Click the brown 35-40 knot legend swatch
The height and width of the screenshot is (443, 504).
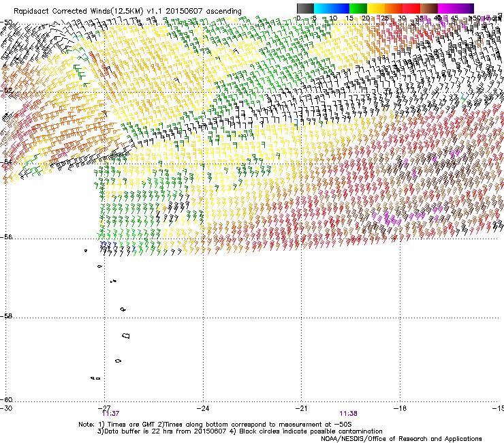coord(429,8)
